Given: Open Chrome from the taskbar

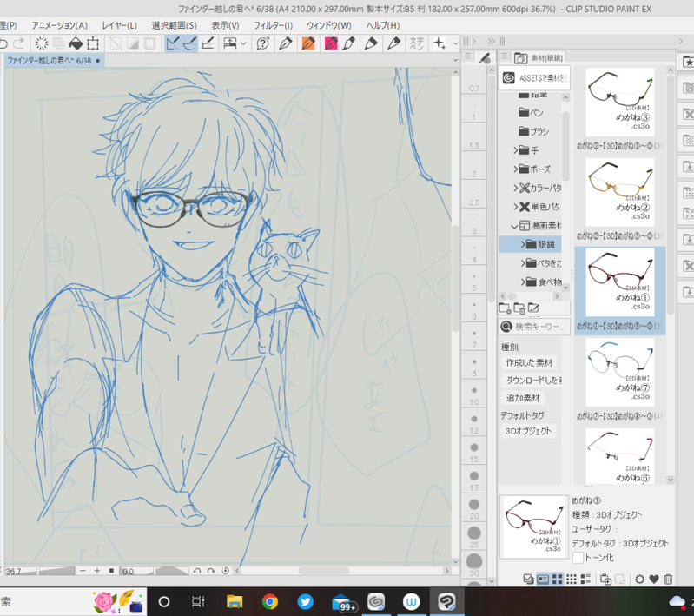Looking at the screenshot, I should [269, 602].
